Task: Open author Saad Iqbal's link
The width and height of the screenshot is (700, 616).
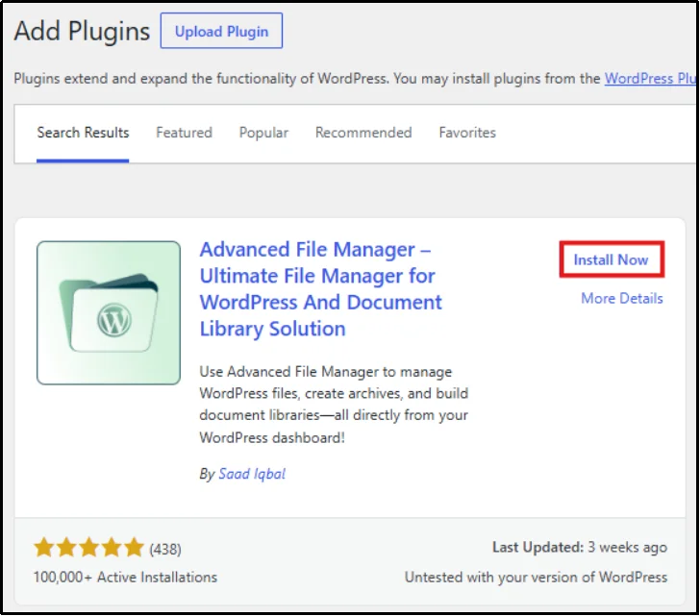Action: (x=252, y=474)
